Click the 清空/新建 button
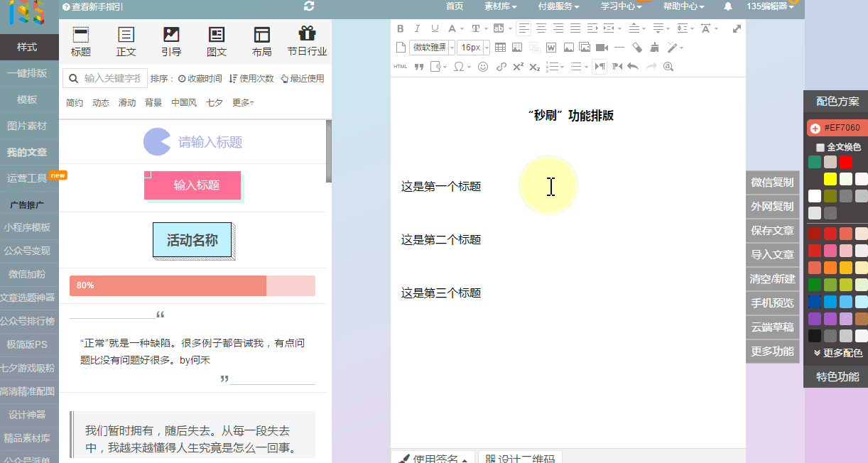This screenshot has width=868, height=463. tap(772, 279)
